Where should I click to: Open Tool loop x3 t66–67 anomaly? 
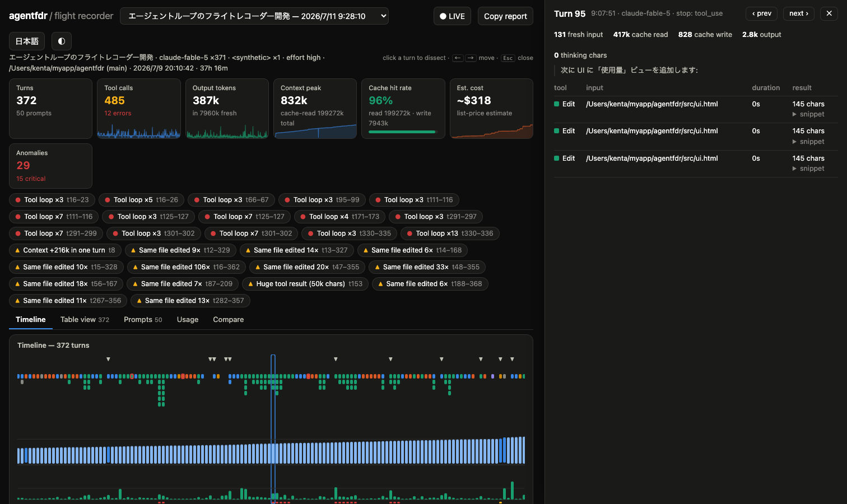tap(231, 200)
